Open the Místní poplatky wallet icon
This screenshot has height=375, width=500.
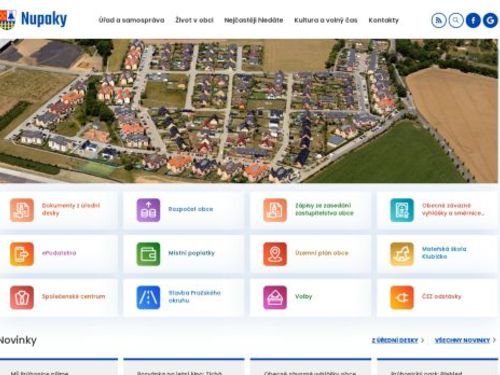[x=148, y=254]
